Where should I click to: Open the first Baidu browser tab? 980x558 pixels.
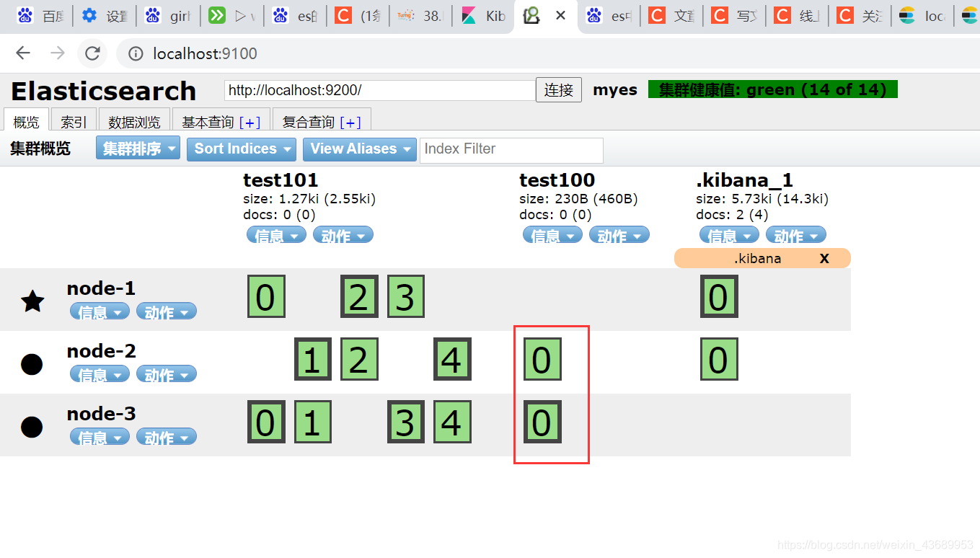click(40, 16)
